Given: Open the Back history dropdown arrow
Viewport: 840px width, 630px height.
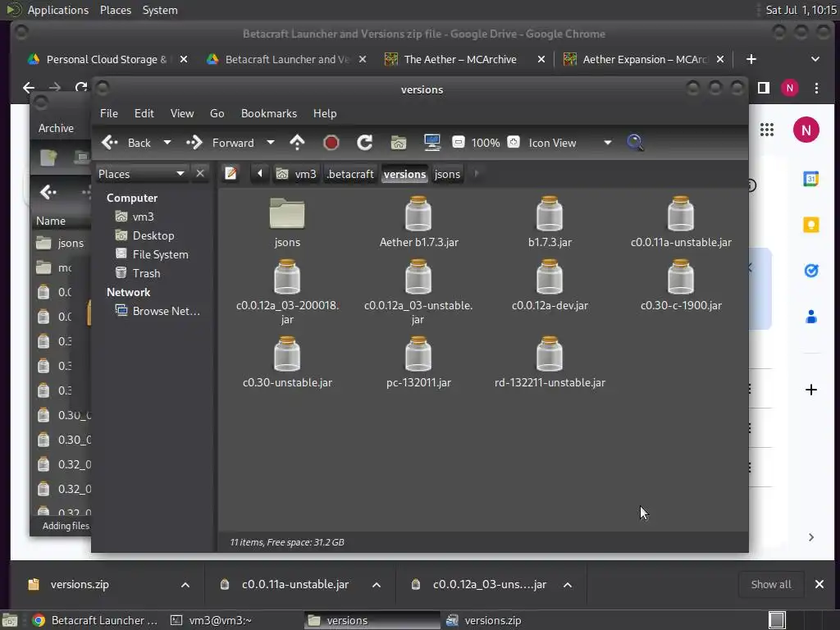Looking at the screenshot, I should [x=167, y=143].
